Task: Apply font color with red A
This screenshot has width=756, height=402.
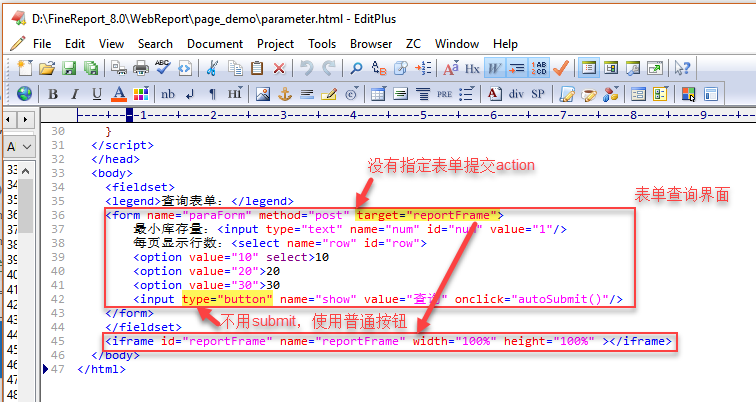Action: (x=119, y=94)
